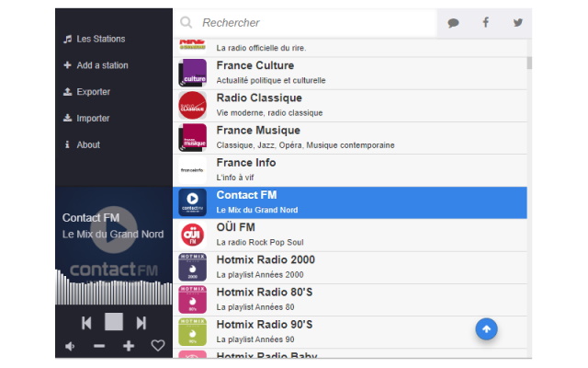Viewport: 588px width, 368px height.
Task: Select the Hotmix Radio 80'S title
Action: [265, 292]
